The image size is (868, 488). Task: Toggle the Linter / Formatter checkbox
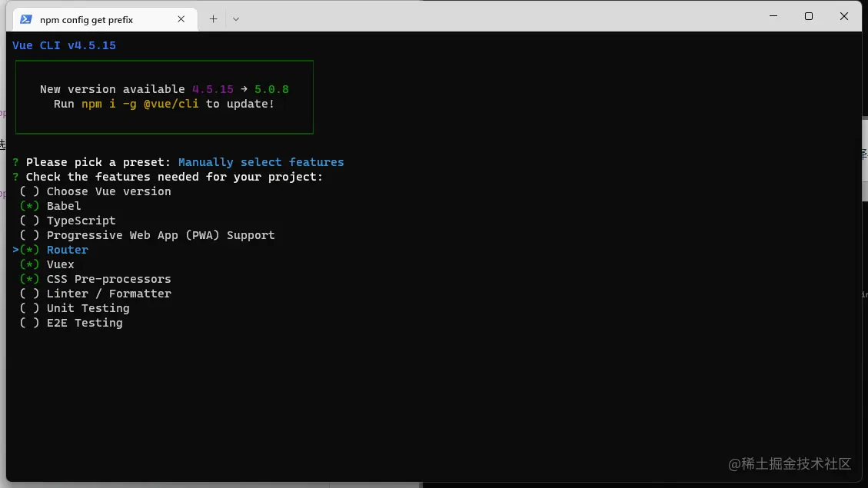pos(29,294)
